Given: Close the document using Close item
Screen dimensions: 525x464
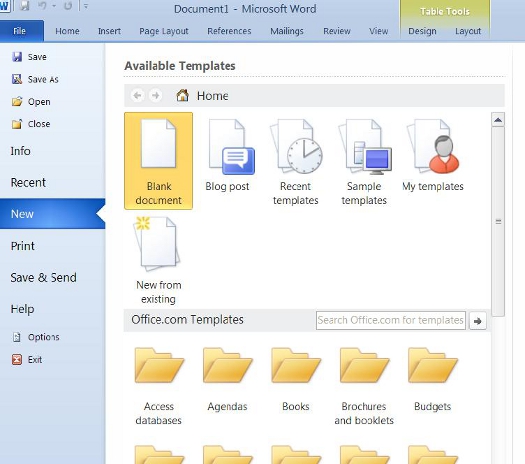Looking at the screenshot, I should click(x=31, y=124).
